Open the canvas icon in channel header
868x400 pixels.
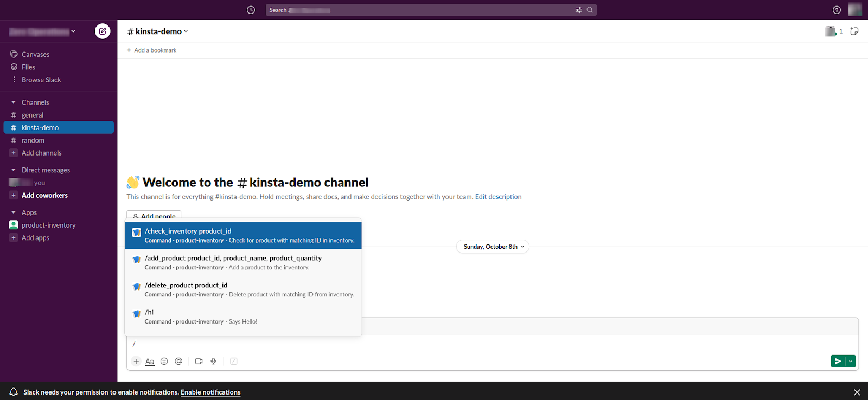tap(854, 31)
